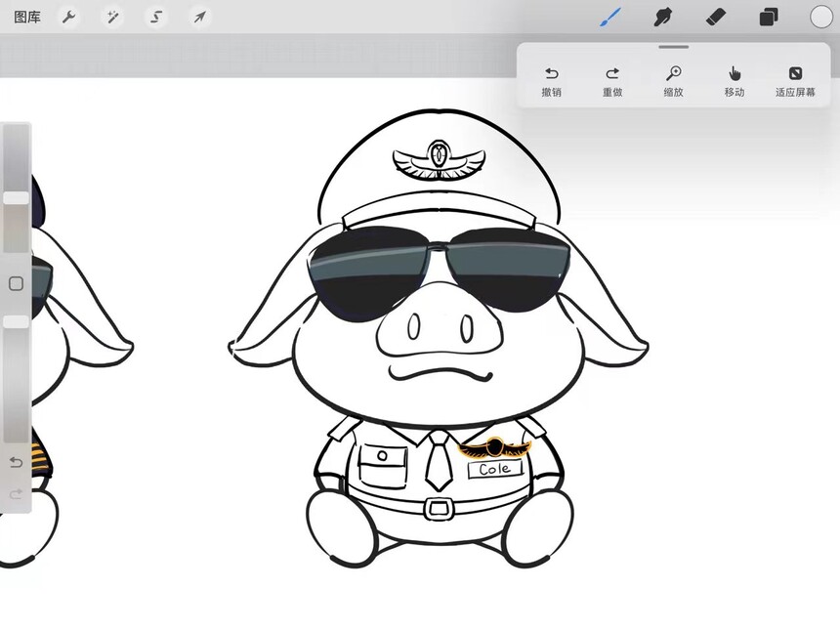The height and width of the screenshot is (630, 840).
Task: Tap 重做 redo in the popup menu
Action: [612, 81]
